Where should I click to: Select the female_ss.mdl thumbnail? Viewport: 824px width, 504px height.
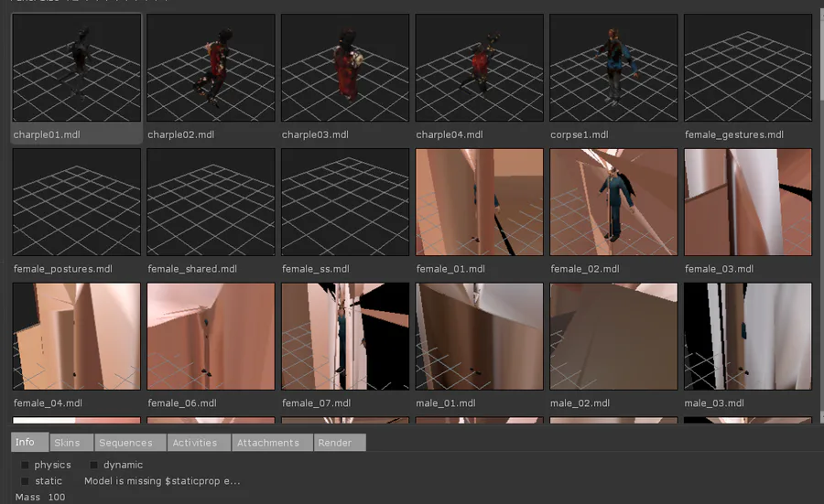(345, 202)
